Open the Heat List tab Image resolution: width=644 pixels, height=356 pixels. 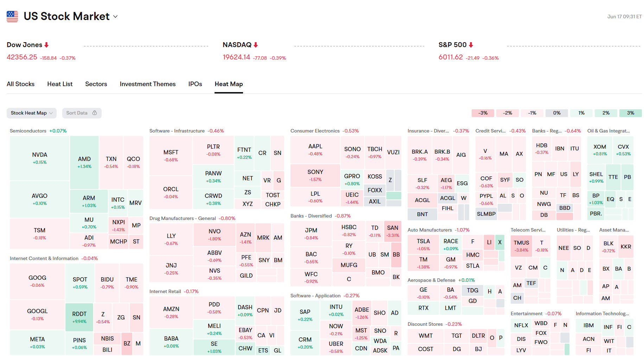pyautogui.click(x=60, y=84)
